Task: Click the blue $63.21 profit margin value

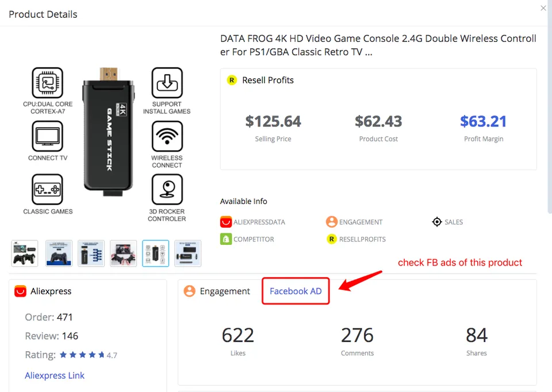Action: click(483, 121)
